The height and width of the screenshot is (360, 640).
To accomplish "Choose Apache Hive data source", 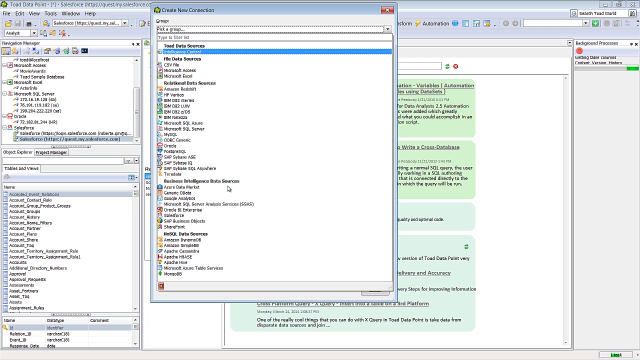I will tap(175, 262).
